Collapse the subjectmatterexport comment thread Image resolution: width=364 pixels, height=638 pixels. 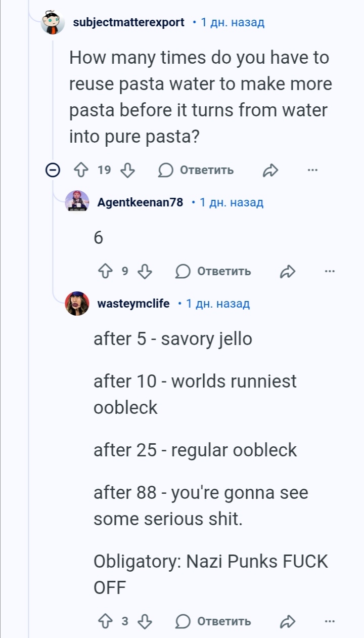(52, 171)
